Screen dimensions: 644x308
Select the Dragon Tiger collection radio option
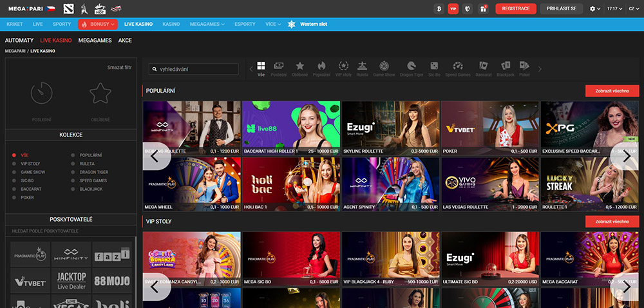[73, 172]
